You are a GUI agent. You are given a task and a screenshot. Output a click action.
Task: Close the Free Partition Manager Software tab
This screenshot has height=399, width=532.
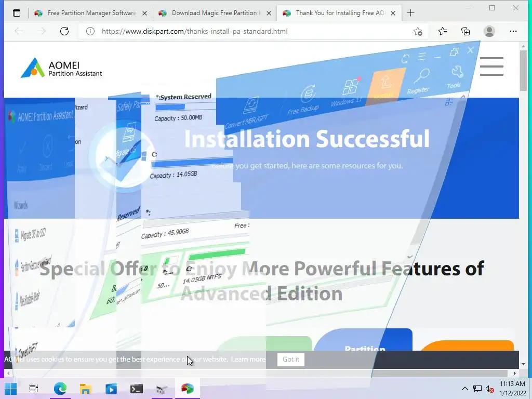point(144,13)
